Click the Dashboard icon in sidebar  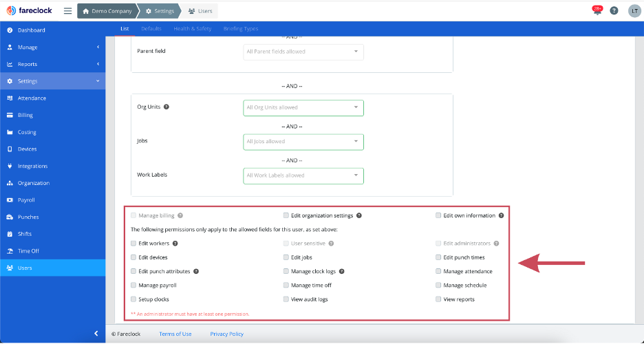pos(10,30)
